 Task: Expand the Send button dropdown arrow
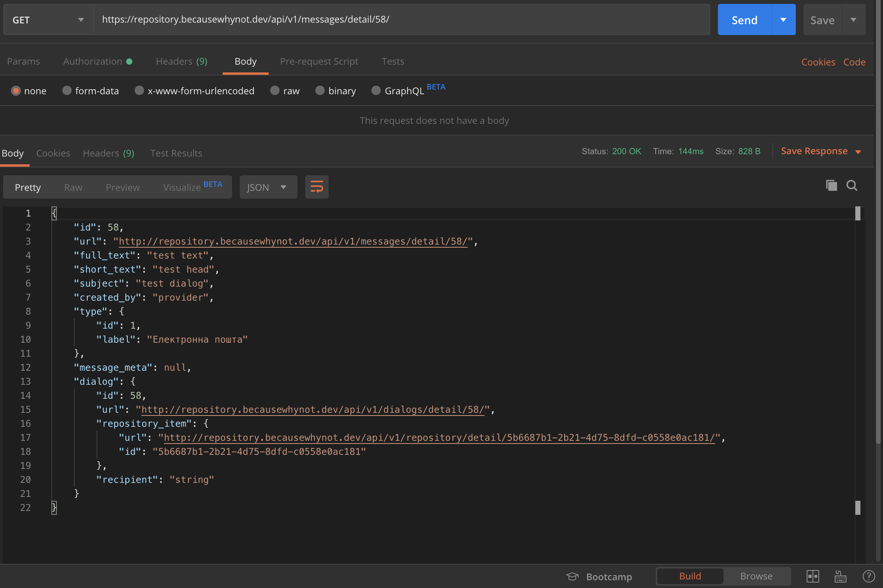(783, 20)
